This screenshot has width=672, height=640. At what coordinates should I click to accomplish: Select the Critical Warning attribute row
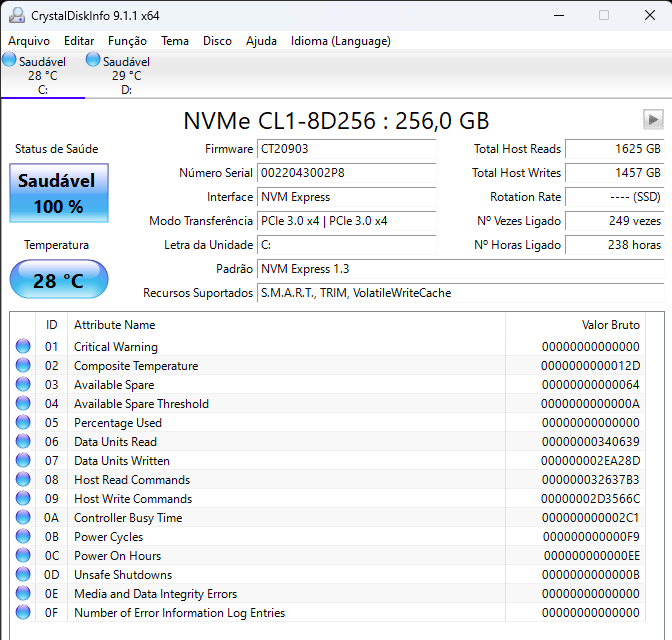(x=328, y=346)
